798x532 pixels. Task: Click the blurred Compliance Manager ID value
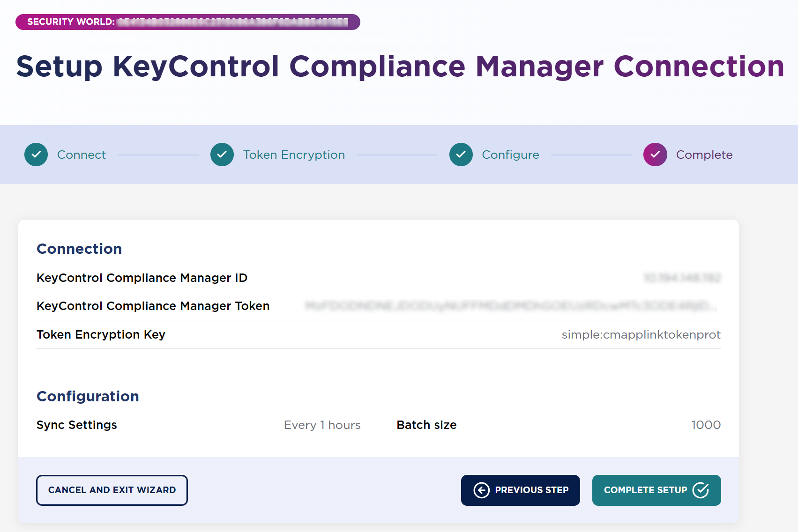[682, 278]
